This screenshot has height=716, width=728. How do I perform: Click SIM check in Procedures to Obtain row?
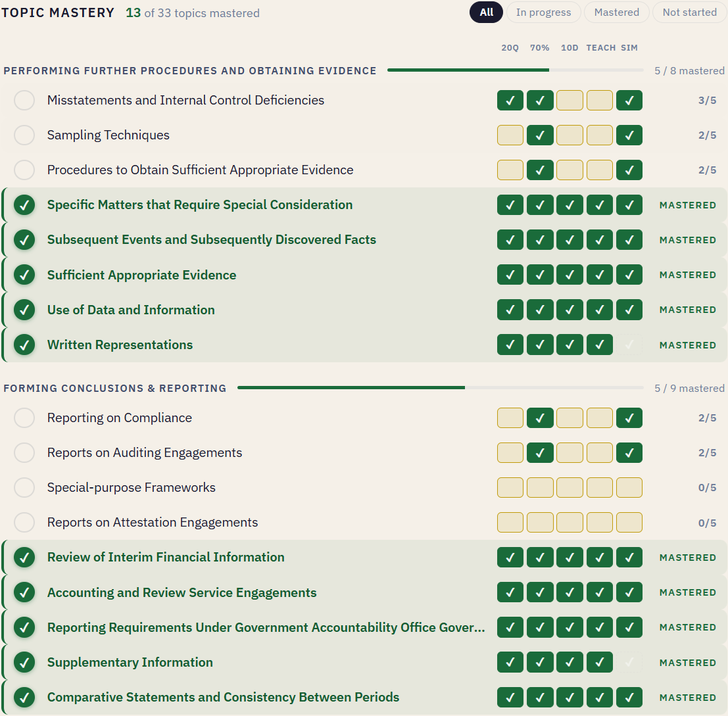tap(629, 170)
